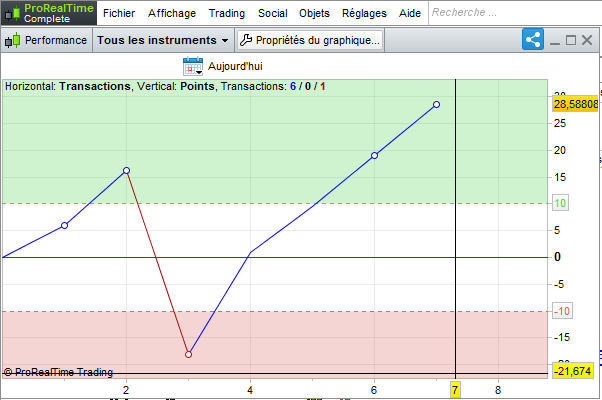Select the data point at transaction 1
The height and width of the screenshot is (400, 602).
pos(64,225)
